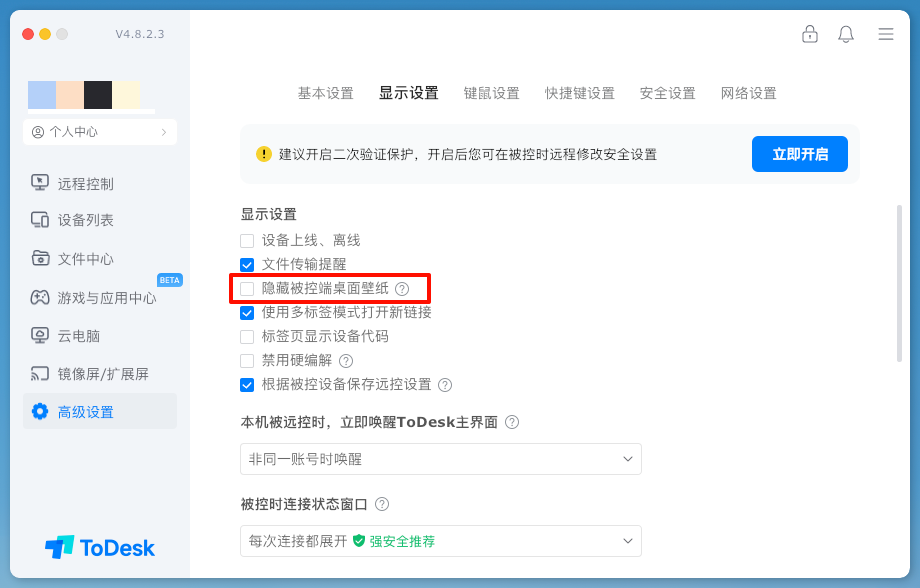Uncheck 文件传输提醒

click(x=246, y=264)
